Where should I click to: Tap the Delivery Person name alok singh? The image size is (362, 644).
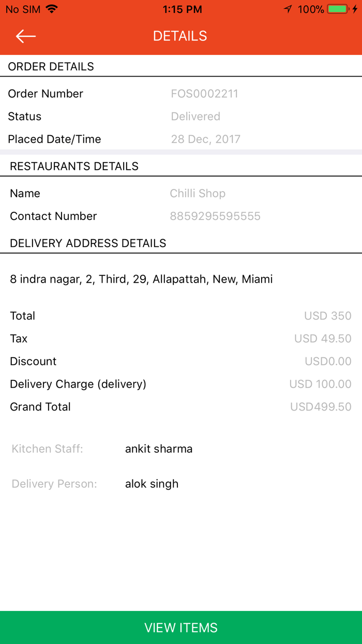pos(152,484)
